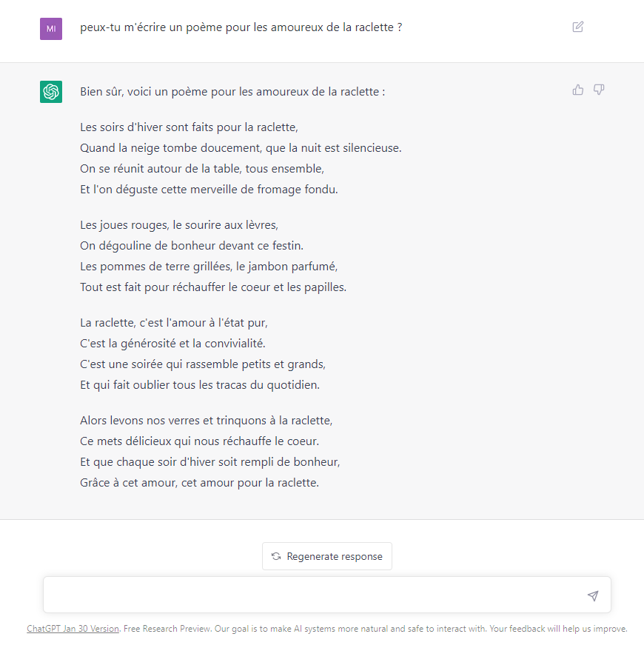The image size is (644, 648).
Task: Click the line "Alors levons nos verres"
Action: click(207, 421)
